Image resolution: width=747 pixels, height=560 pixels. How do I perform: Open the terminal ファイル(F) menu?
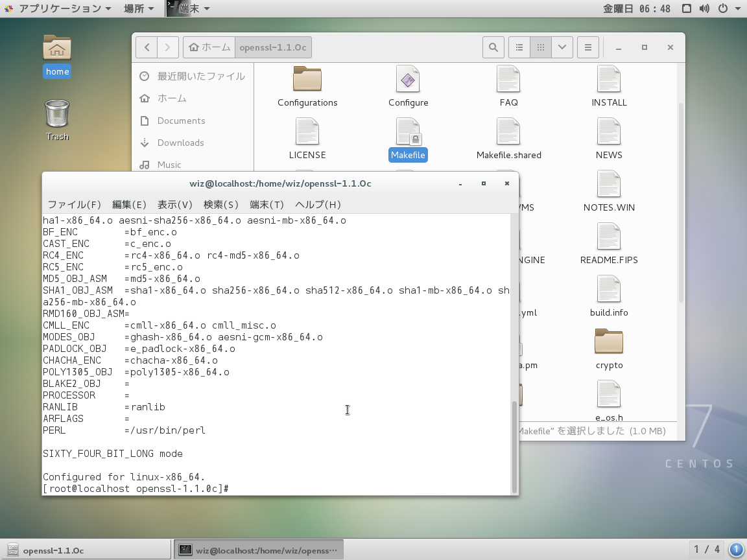[75, 205]
